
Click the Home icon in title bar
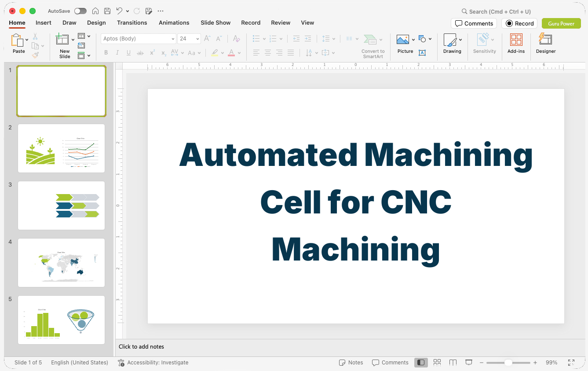pyautogui.click(x=95, y=11)
